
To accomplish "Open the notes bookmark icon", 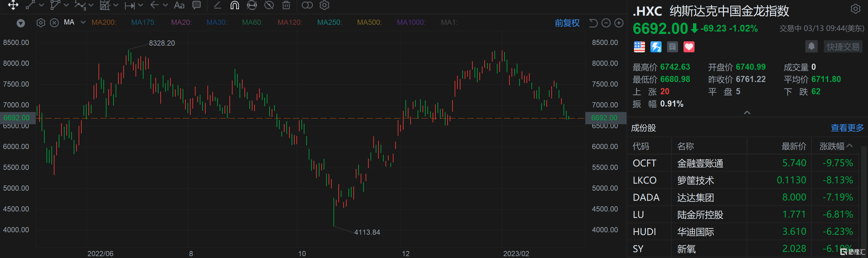I will (x=672, y=47).
